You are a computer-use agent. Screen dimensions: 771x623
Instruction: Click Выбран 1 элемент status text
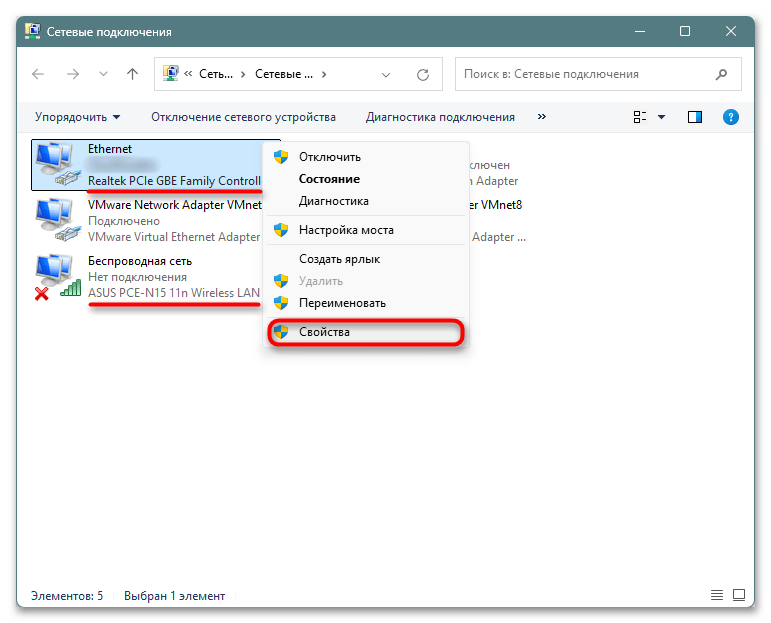pos(175,596)
